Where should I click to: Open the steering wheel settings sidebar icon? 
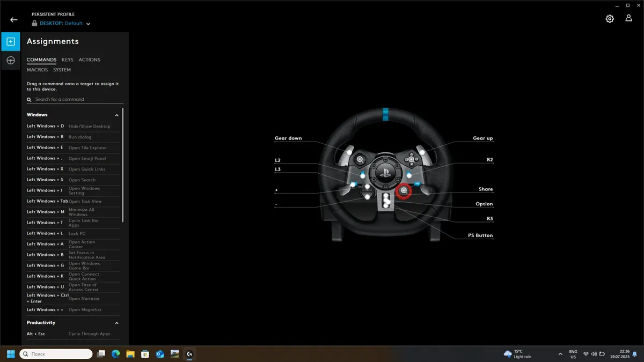click(10, 61)
